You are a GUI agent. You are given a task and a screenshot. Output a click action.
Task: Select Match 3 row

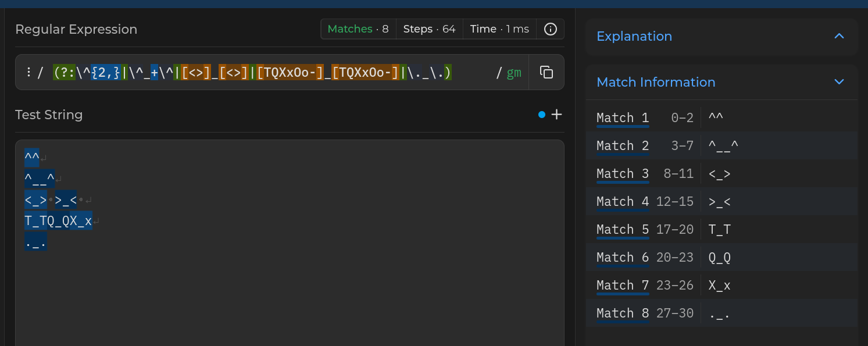(x=721, y=173)
